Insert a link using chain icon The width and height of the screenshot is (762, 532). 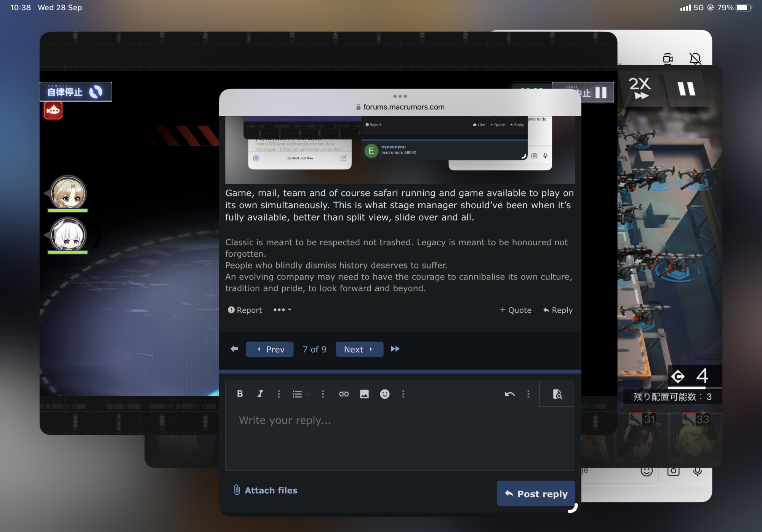click(x=344, y=394)
